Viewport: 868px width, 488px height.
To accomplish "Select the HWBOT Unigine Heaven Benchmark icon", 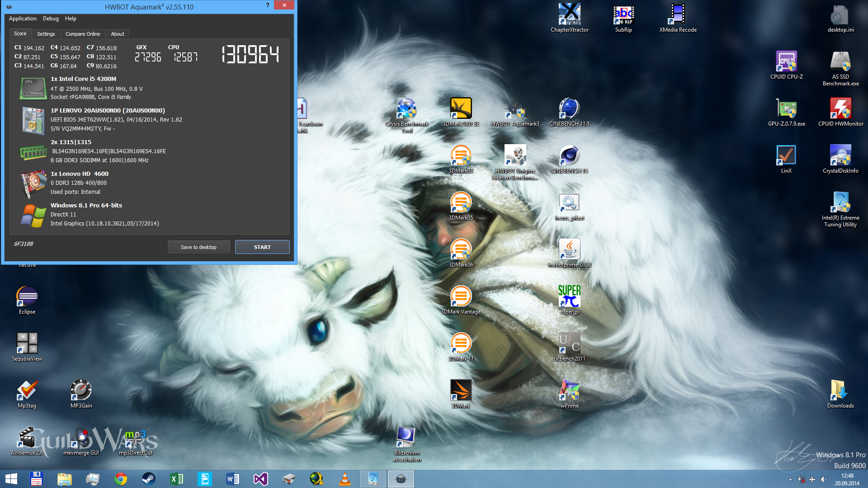I will 515,163.
